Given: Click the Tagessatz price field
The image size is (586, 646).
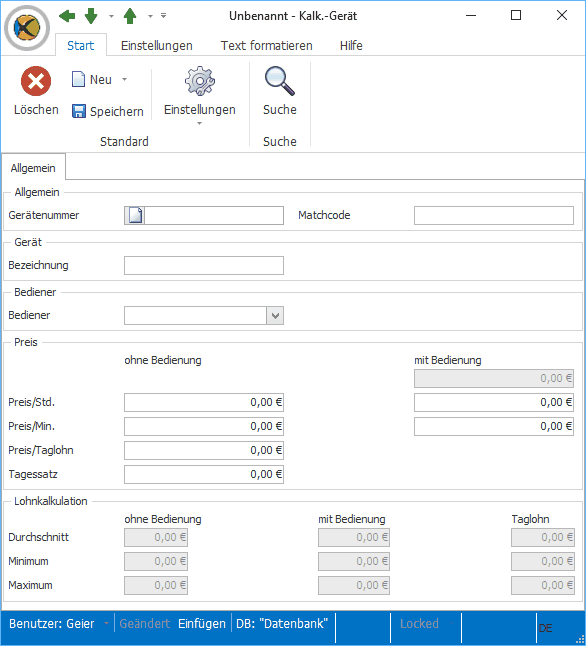Looking at the screenshot, I should click(x=204, y=474).
